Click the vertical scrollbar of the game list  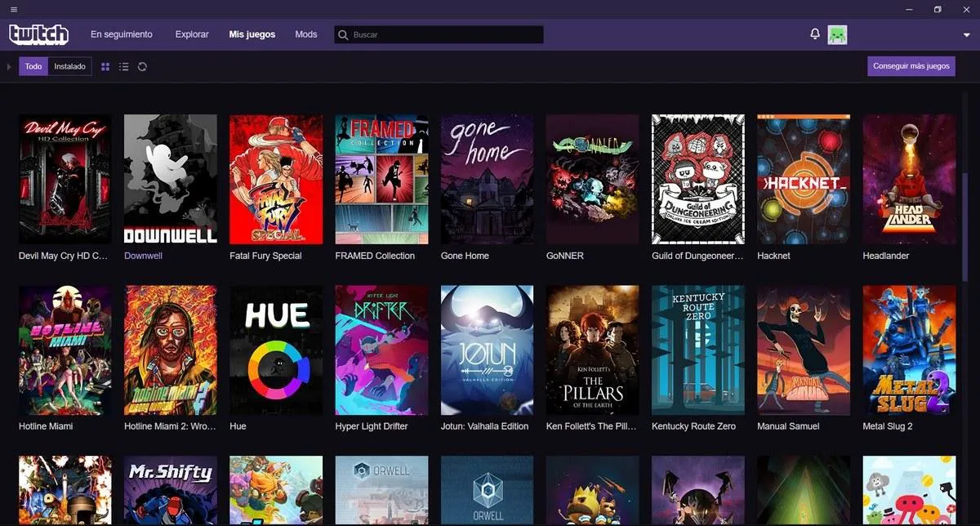966,229
